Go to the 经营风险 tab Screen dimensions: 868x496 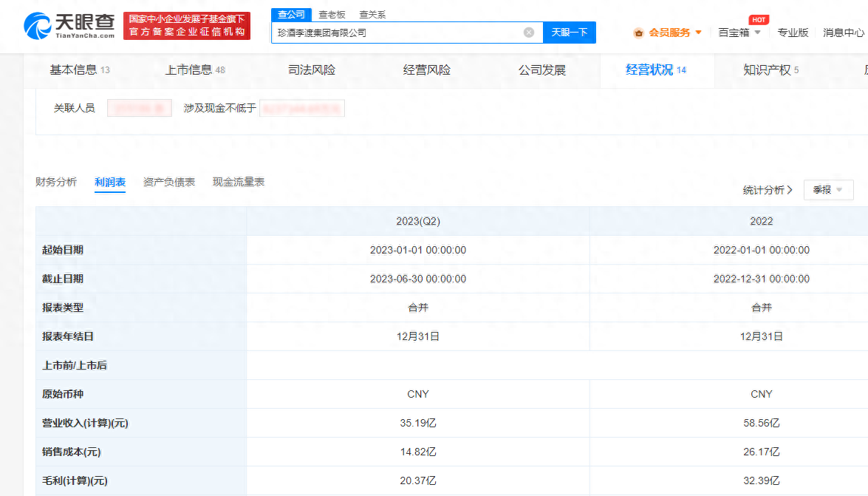[427, 69]
